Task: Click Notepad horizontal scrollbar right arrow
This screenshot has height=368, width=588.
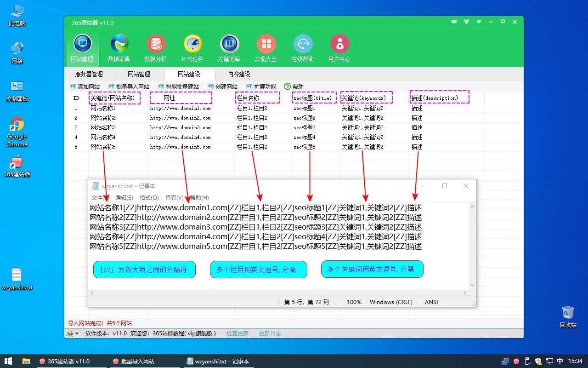Action: (x=465, y=293)
